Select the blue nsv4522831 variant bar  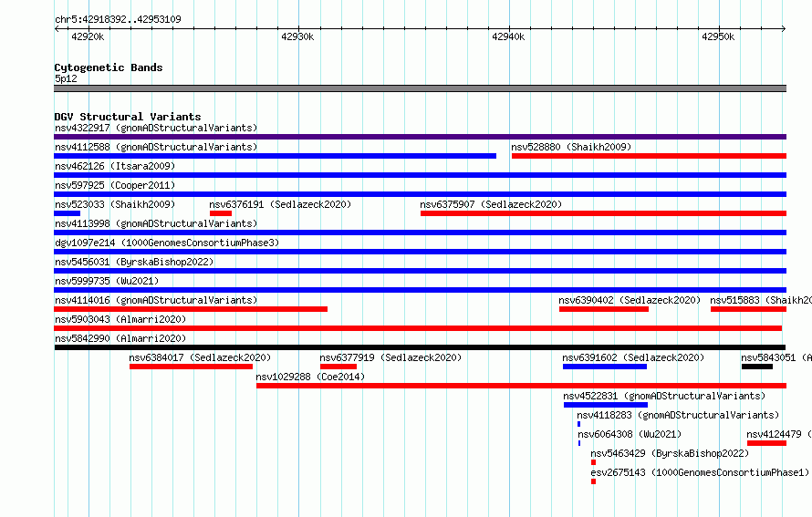(606, 405)
